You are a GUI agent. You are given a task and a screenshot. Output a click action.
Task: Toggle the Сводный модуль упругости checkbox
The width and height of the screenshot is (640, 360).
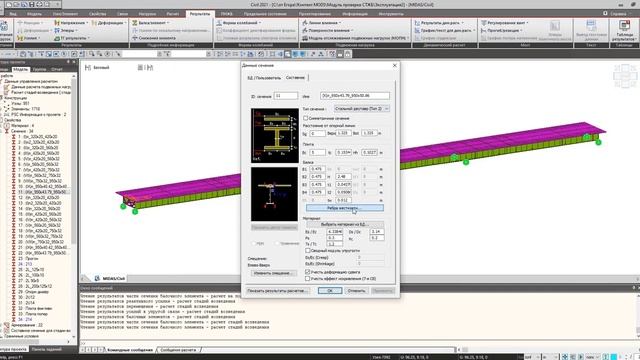[308, 251]
